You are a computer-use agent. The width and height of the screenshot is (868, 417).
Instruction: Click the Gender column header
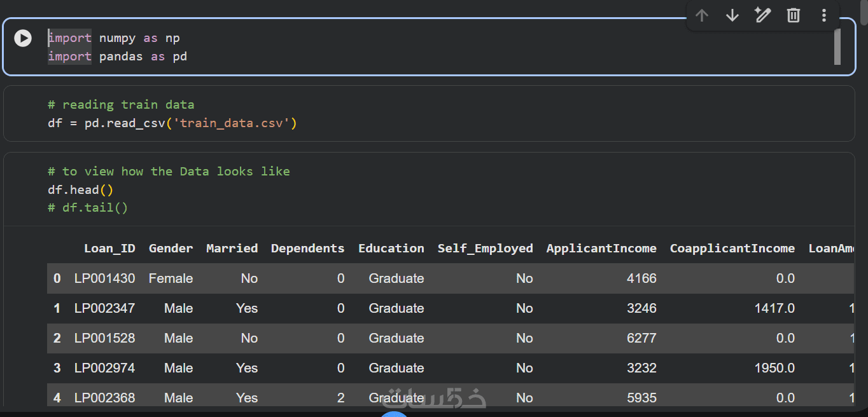pos(171,249)
